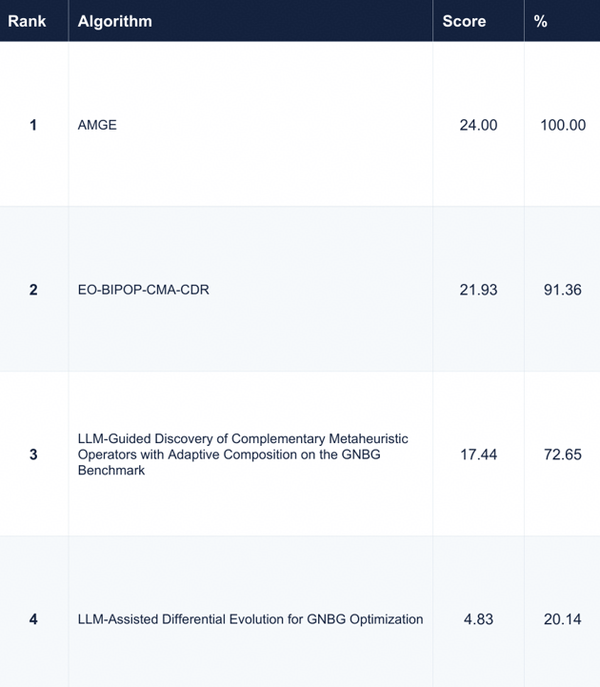Click the 100.00 percentage cell
Screen dimensions: 600x687
[563, 125]
